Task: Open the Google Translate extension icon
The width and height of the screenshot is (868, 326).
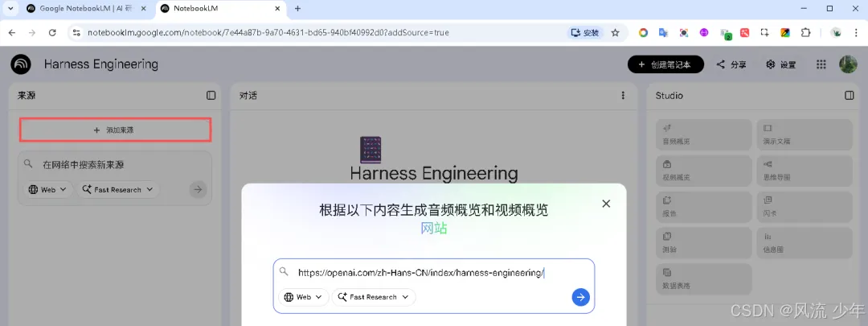Action: (663, 33)
